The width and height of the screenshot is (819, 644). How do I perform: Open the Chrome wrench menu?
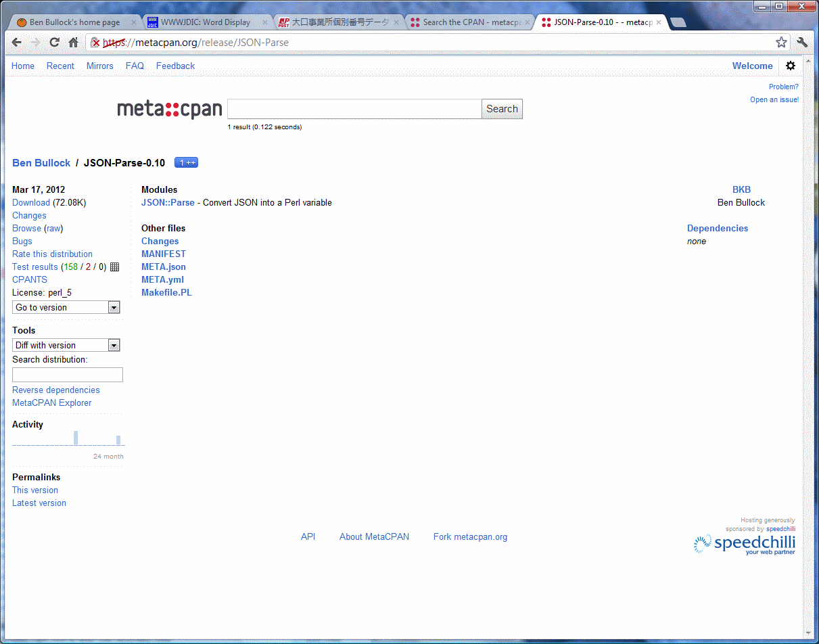pos(803,43)
